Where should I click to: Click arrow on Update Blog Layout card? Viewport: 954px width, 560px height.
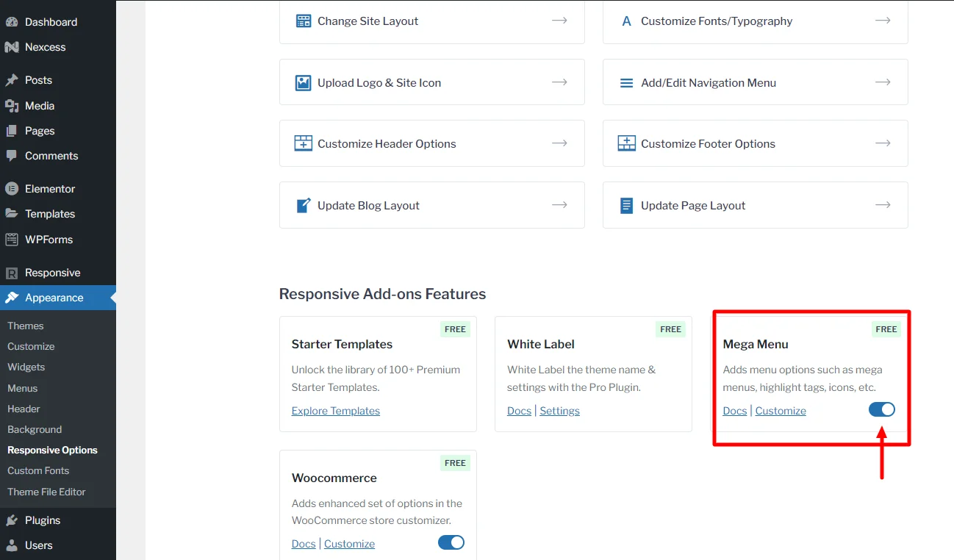tap(560, 205)
